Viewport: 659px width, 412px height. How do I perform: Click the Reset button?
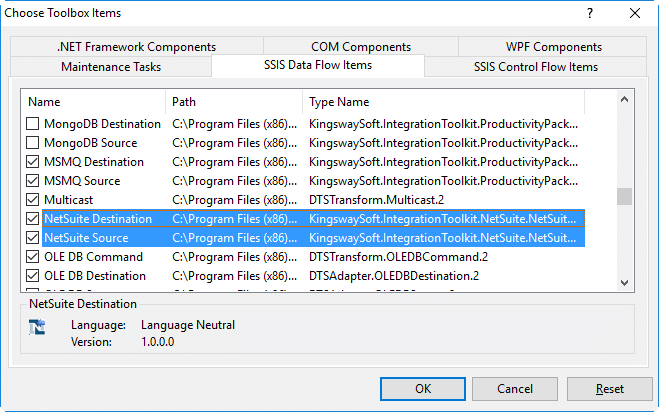[x=609, y=389]
